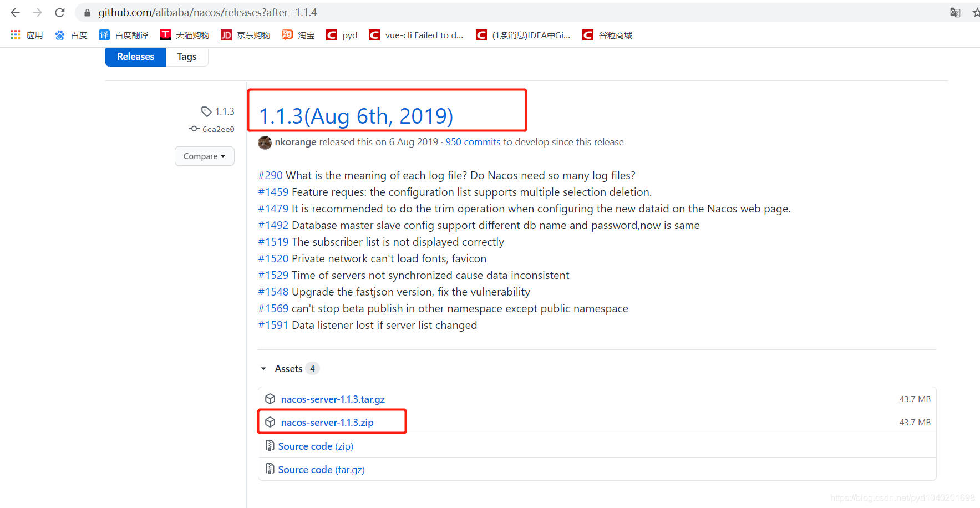Click file icon for Source code (tar.gz)
This screenshot has width=980, height=508.
270,469
